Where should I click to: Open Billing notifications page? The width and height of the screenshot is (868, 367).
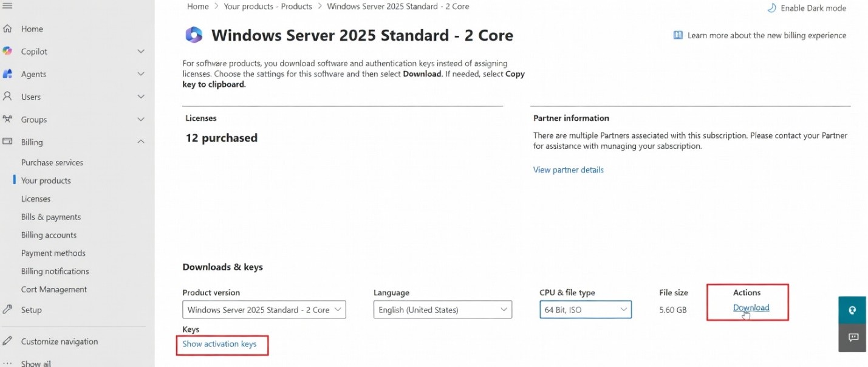55,271
